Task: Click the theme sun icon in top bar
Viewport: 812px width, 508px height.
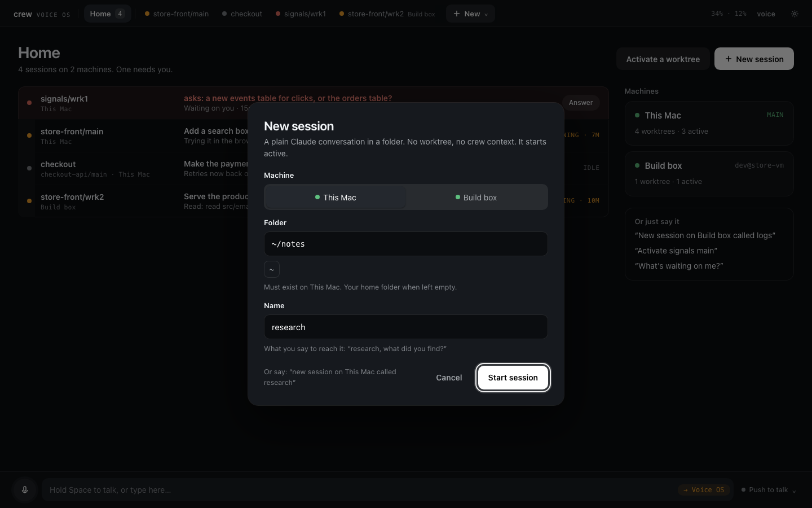Action: [795, 14]
